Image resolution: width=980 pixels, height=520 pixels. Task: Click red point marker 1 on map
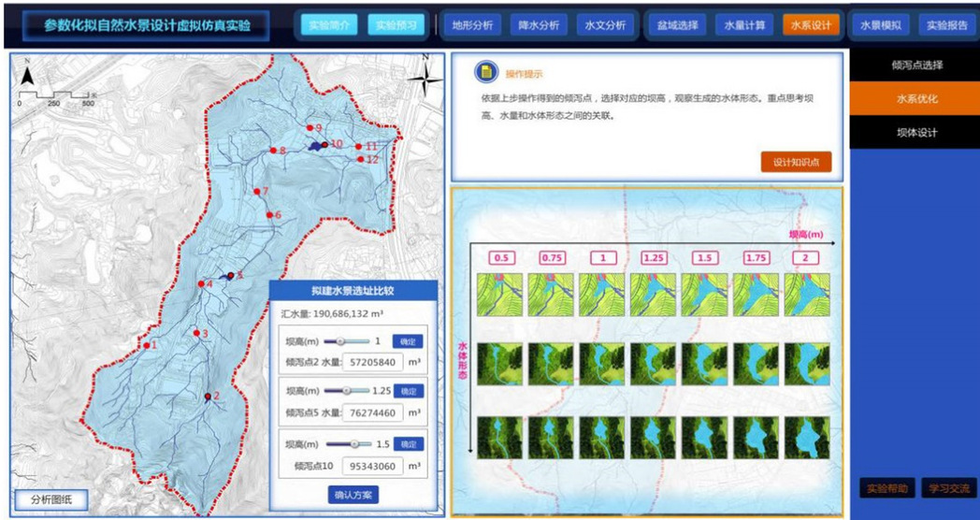point(147,345)
